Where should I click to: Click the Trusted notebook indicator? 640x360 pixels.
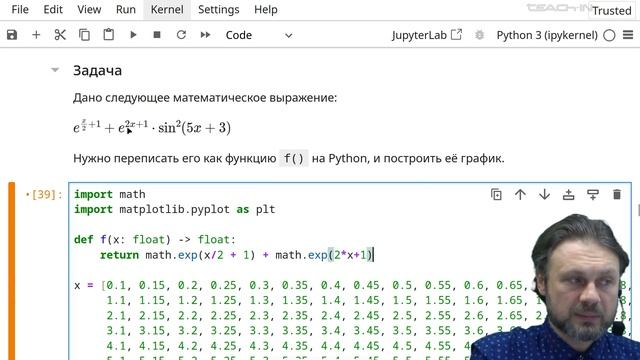pos(611,11)
